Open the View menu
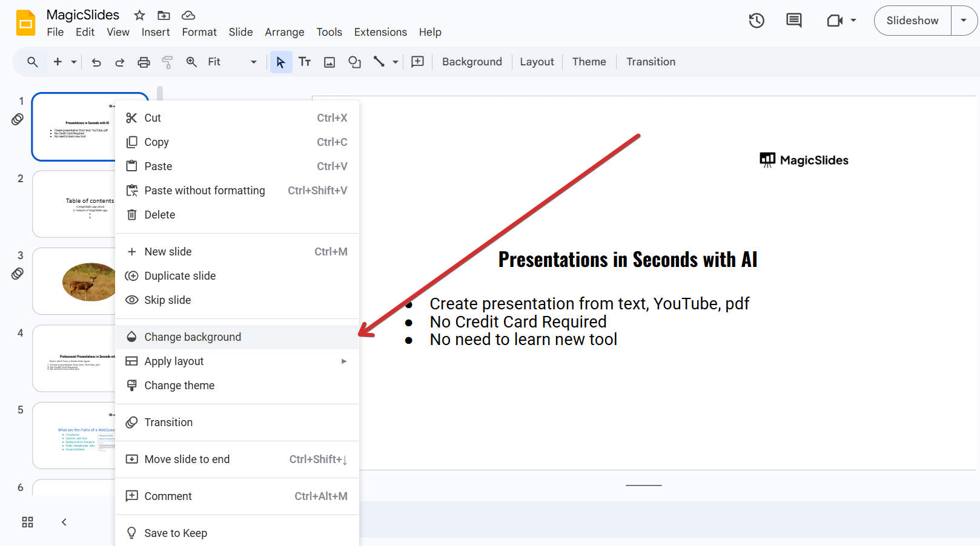Screen dimensions: 980x546 [118, 32]
